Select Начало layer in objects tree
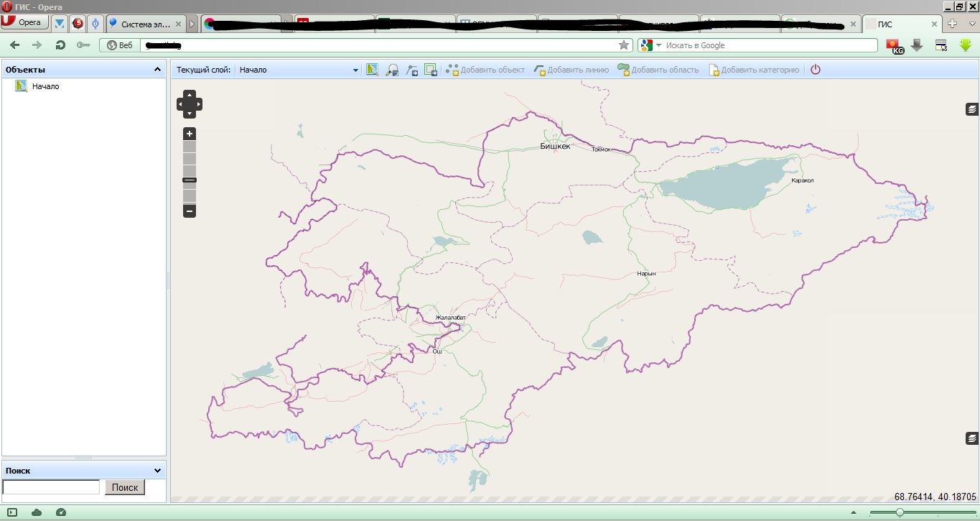Image resolution: width=980 pixels, height=521 pixels. click(x=45, y=86)
